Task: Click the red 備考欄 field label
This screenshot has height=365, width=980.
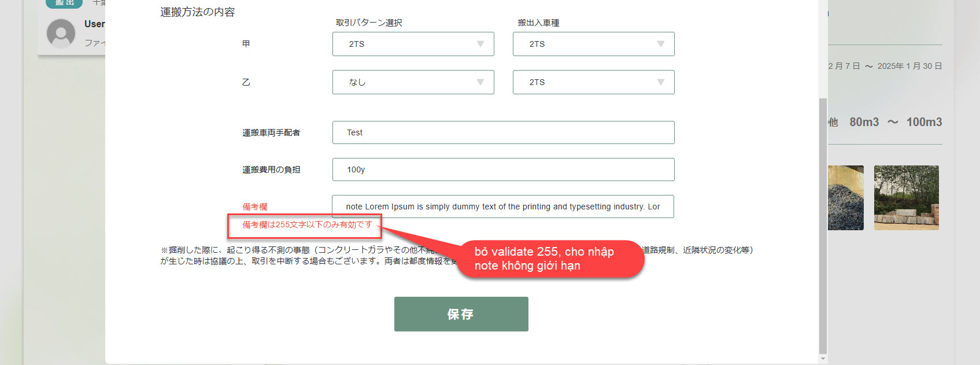Action: coord(254,207)
